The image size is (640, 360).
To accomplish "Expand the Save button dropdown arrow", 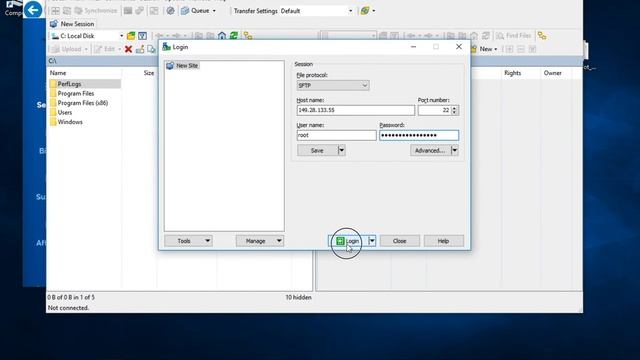I will click(342, 151).
